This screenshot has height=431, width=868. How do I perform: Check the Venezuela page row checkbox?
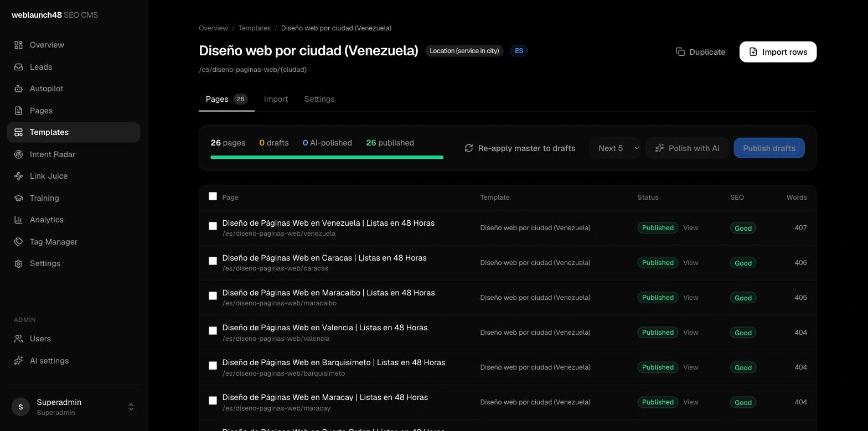[213, 226]
